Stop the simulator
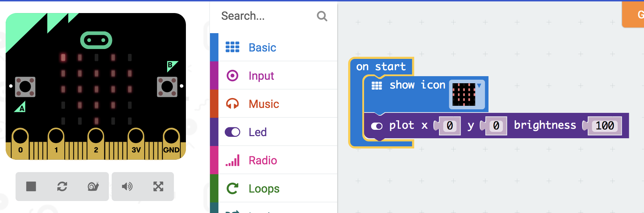644x213 pixels. pos(31,187)
